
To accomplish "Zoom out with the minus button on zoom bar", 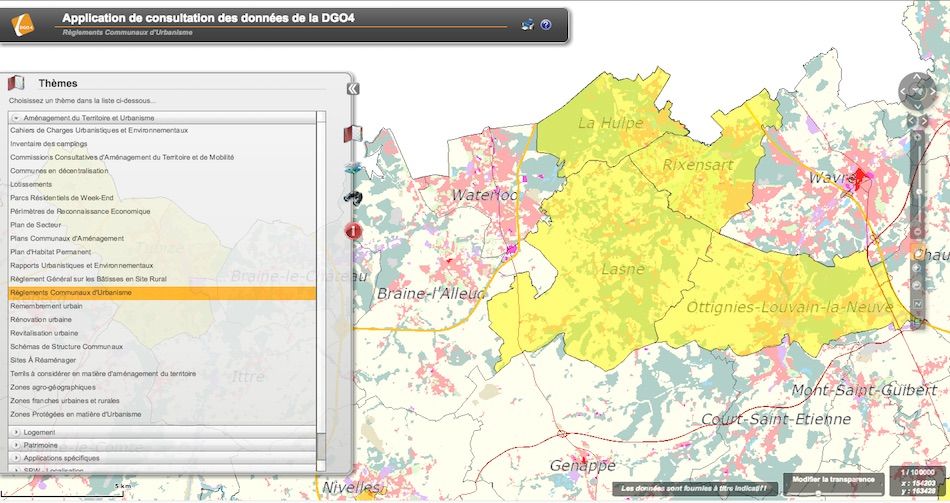I will pos(918,232).
